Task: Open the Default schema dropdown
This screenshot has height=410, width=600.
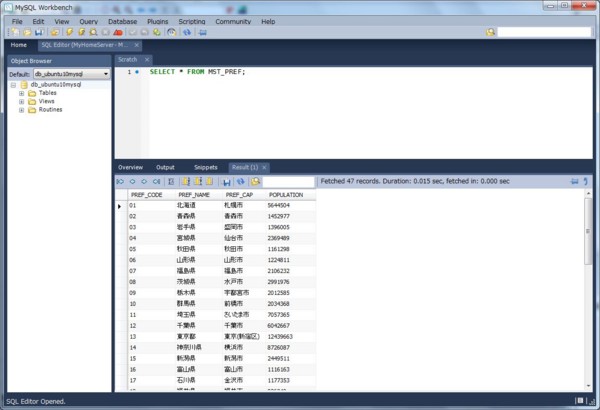Action: (x=106, y=74)
